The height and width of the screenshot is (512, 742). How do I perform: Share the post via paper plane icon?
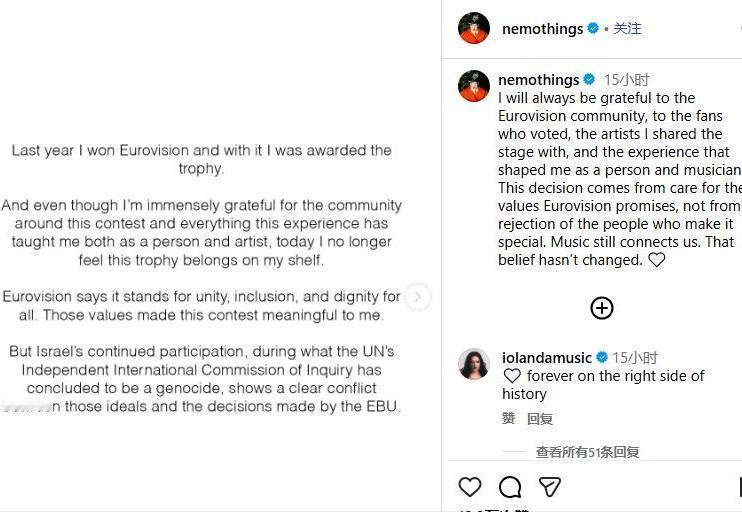[x=550, y=487]
